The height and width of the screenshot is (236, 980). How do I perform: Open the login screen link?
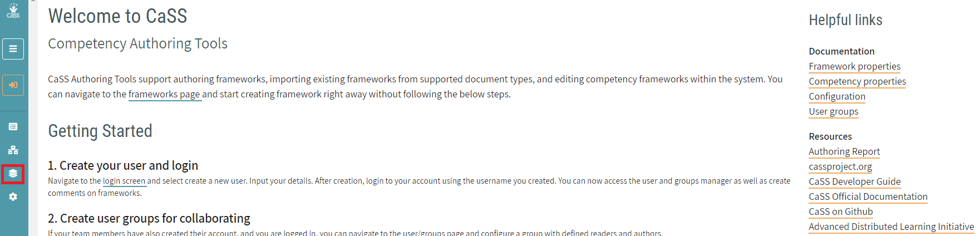[x=124, y=181]
